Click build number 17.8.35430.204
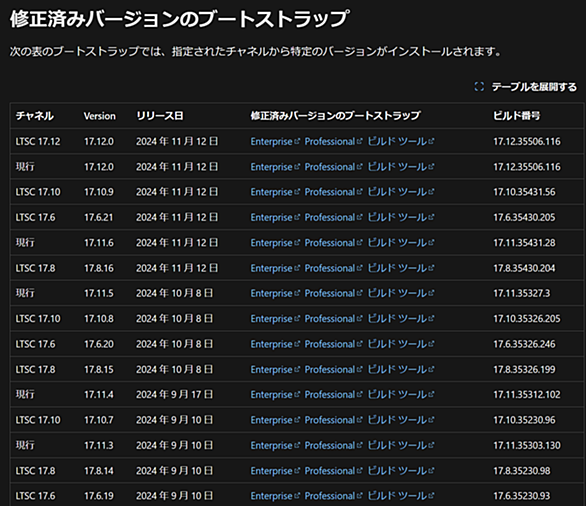 click(x=524, y=268)
